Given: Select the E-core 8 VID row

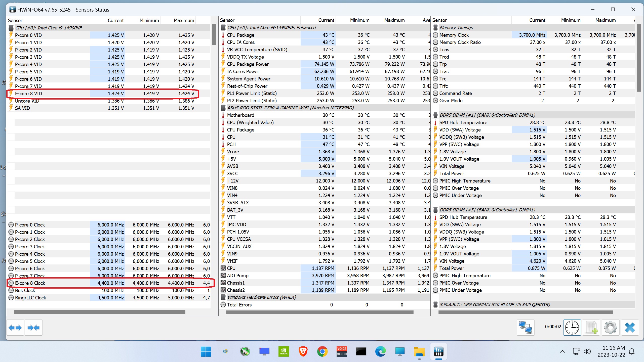Looking at the screenshot, I should point(109,94).
